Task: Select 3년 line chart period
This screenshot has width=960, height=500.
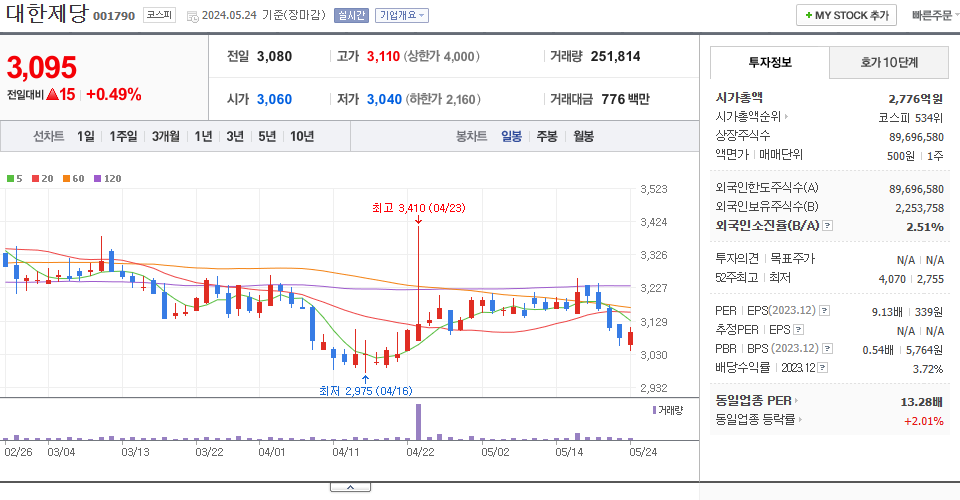Action: coord(235,136)
